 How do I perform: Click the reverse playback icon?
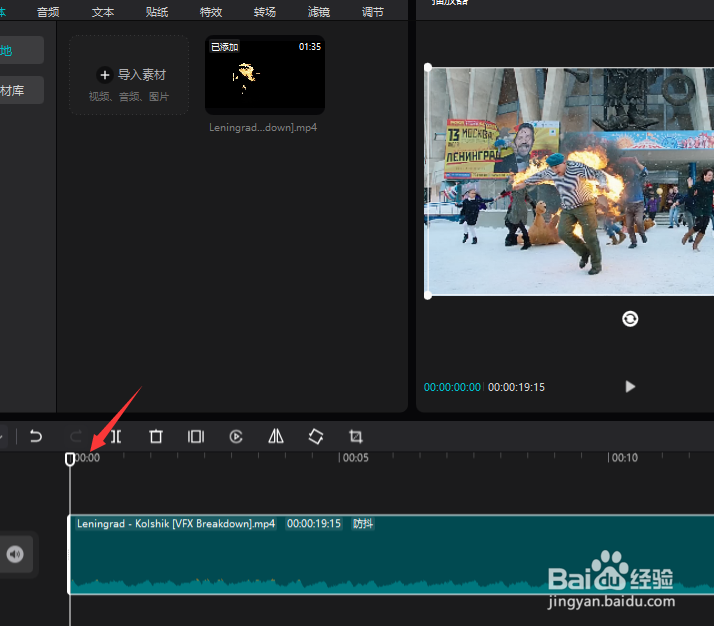(x=235, y=437)
